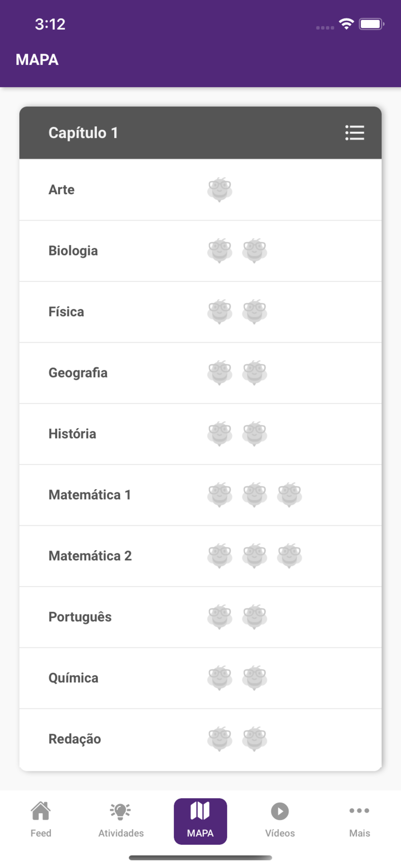Tap the Português subject label
Image resolution: width=401 pixels, height=868 pixels.
80,617
